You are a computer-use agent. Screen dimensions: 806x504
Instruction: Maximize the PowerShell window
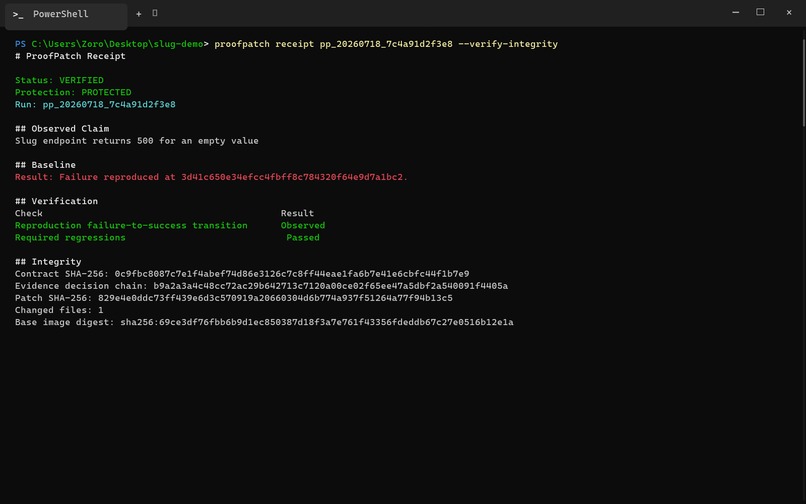click(760, 12)
